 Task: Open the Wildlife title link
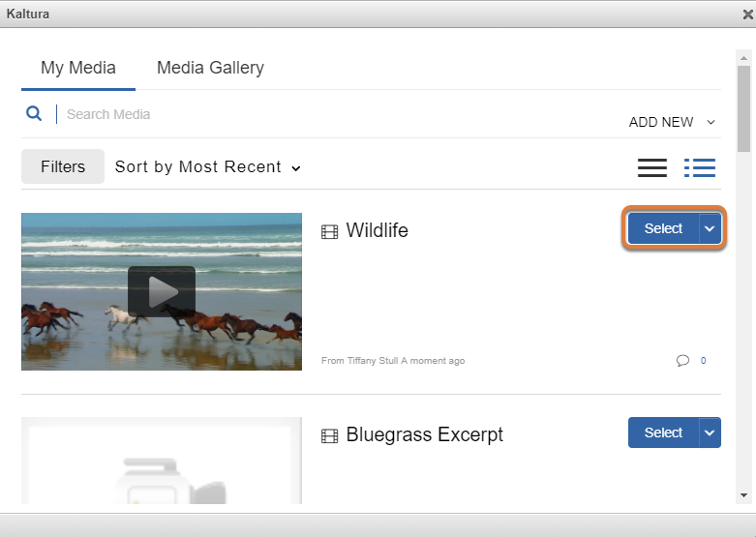(378, 230)
